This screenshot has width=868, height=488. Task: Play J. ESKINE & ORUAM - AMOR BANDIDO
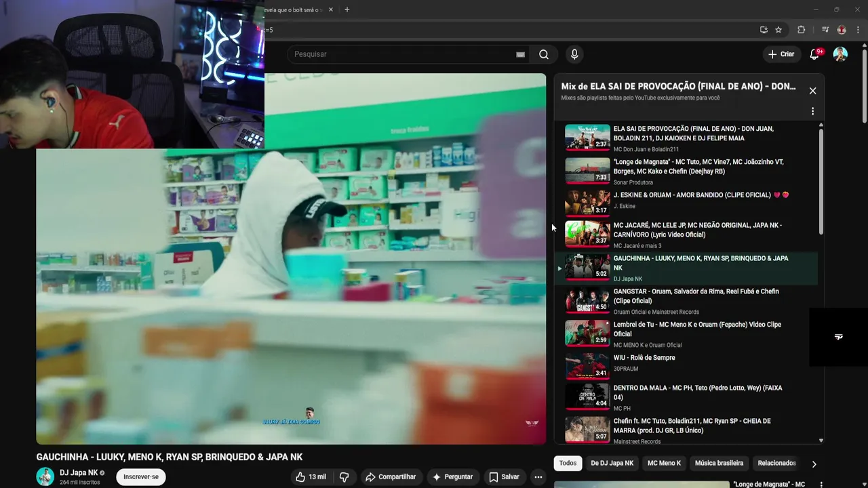point(685,202)
